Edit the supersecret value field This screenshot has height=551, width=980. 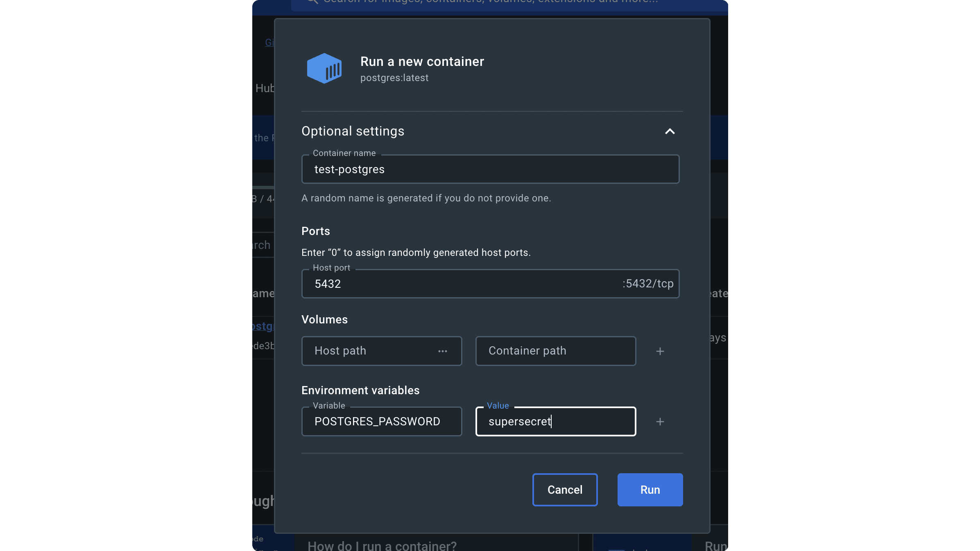(x=555, y=421)
